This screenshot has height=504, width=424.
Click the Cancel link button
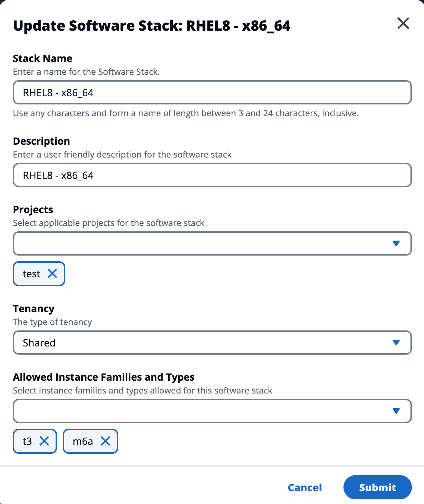click(x=305, y=487)
